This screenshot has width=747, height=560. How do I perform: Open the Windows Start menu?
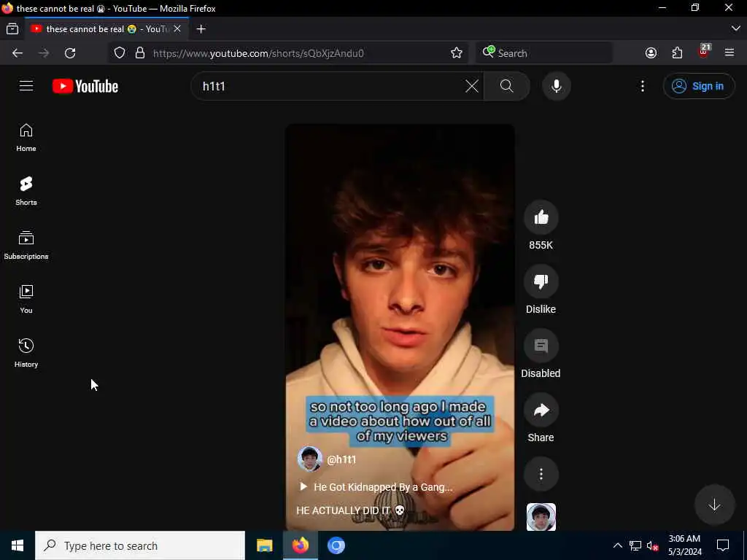(x=18, y=545)
